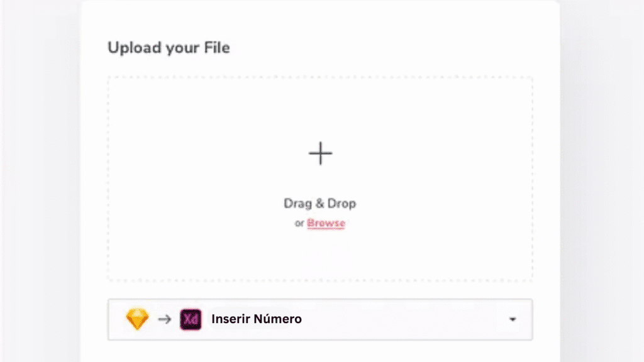The width and height of the screenshot is (644, 362).
Task: Open the Inserir Número combo box
Action: tap(320, 319)
